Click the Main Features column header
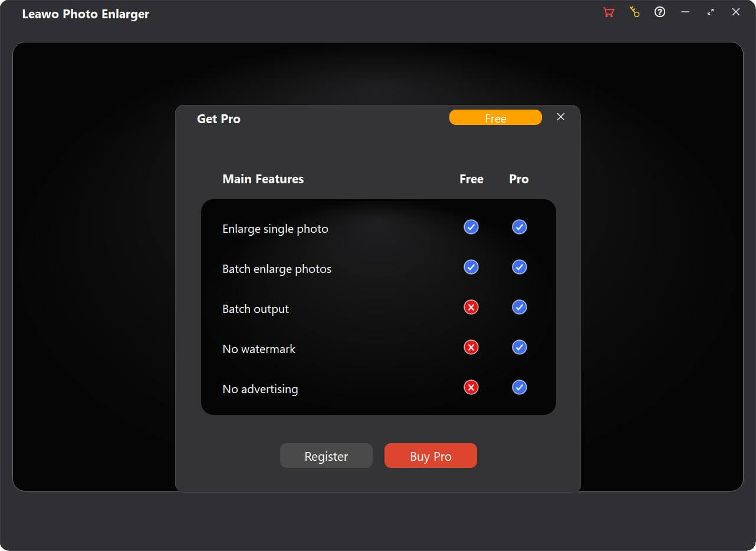Screen dimensions: 756x551 point(263,179)
